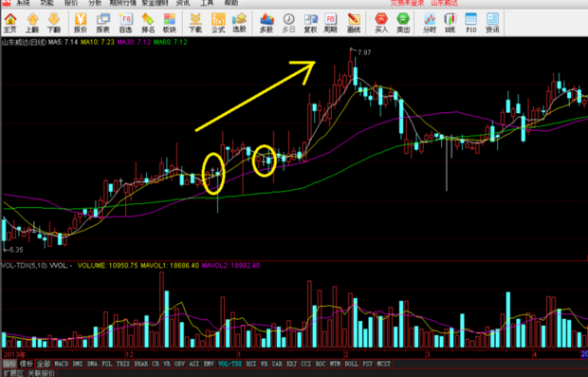The image size is (588, 377).
Task: Click the MAVOL2: 18992.40 value
Action: point(230,266)
